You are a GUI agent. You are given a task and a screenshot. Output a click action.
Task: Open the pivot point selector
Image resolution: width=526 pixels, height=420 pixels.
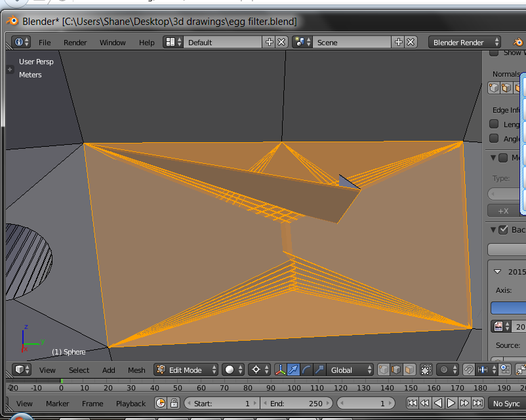pyautogui.click(x=259, y=370)
